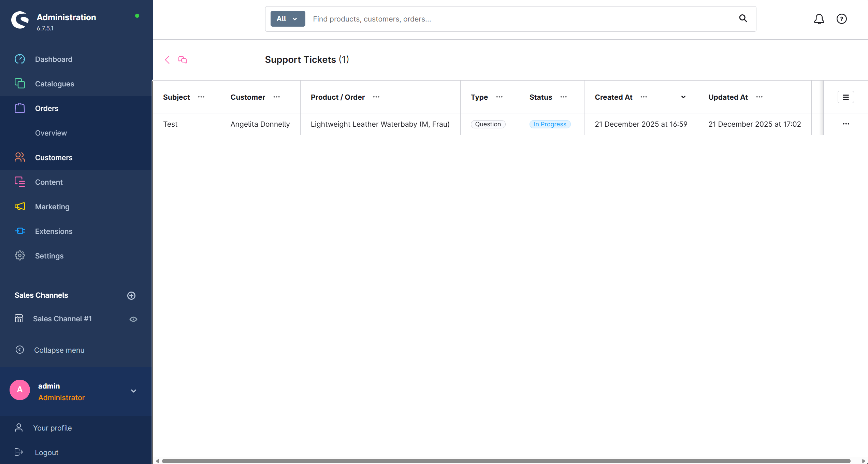Open the notifications bell
This screenshot has height=464, width=868.
coord(819,19)
